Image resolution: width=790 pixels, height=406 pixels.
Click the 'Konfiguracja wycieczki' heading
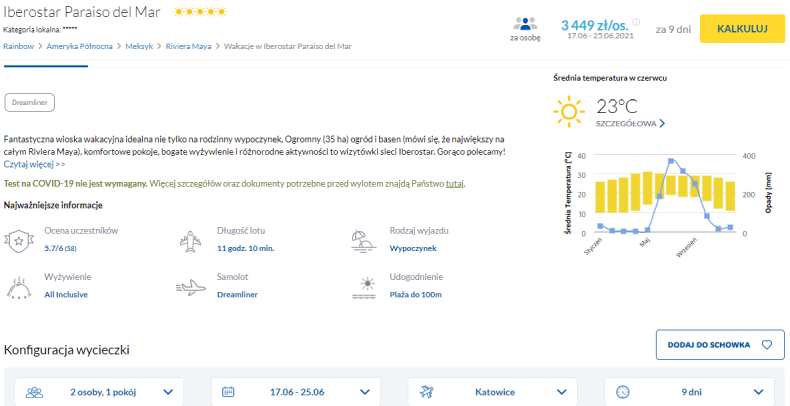[67, 350]
